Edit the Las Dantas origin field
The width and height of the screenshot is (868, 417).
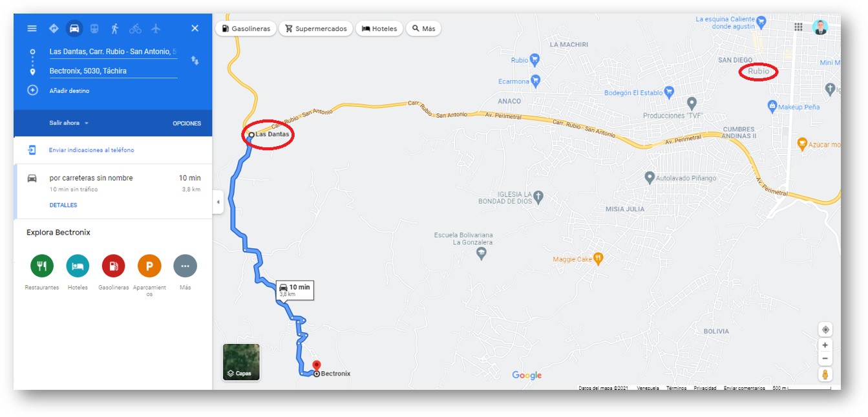pyautogui.click(x=113, y=52)
